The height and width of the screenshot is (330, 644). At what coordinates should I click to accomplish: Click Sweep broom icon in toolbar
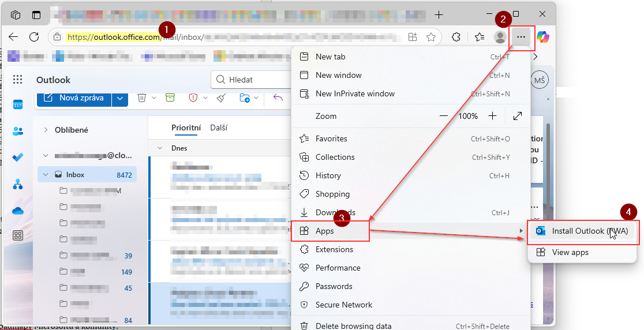(x=222, y=97)
